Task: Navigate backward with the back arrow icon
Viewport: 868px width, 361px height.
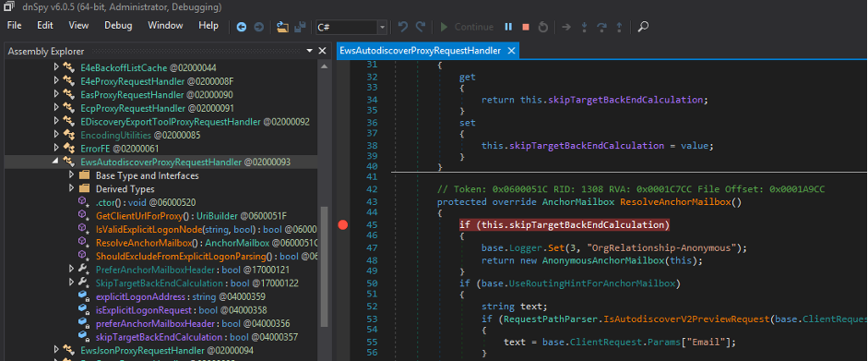Action: click(242, 27)
